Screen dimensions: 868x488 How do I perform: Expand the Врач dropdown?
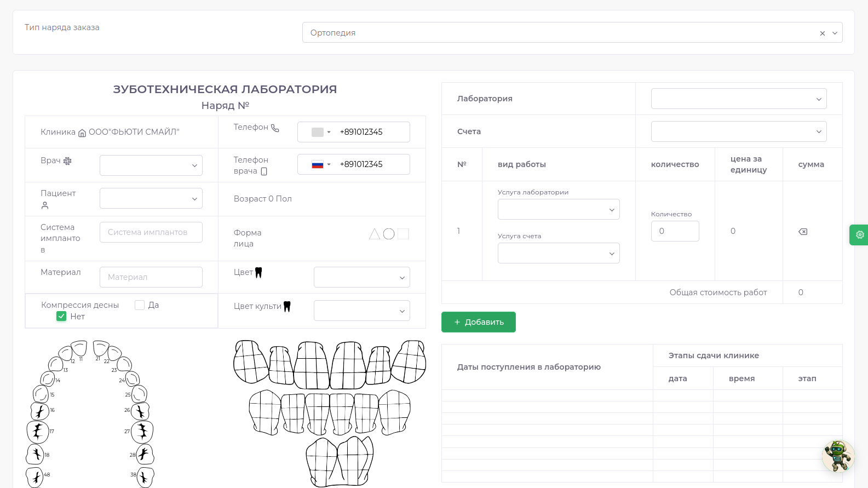tap(151, 165)
